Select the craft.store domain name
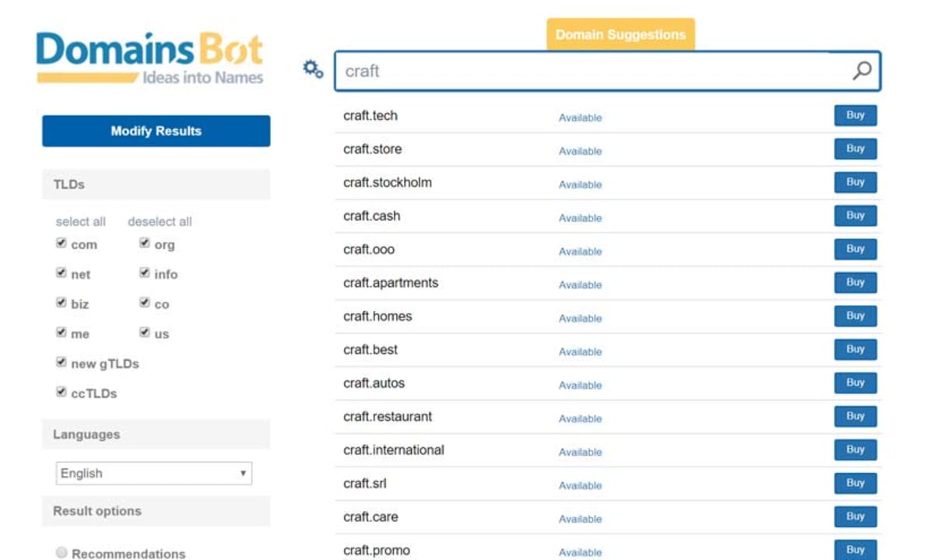The image size is (934, 560). (x=373, y=149)
